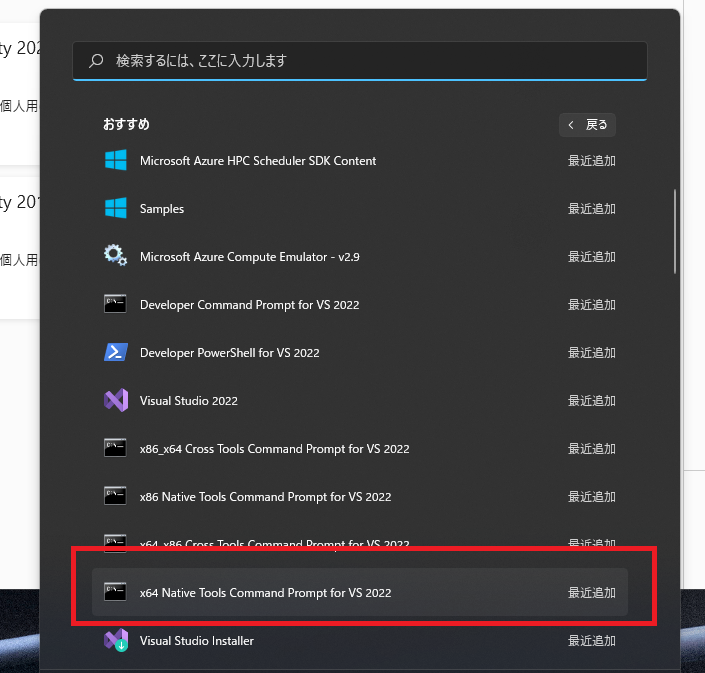Open x64 Native Tools prompt icon
705x673 pixels.
coord(115,592)
